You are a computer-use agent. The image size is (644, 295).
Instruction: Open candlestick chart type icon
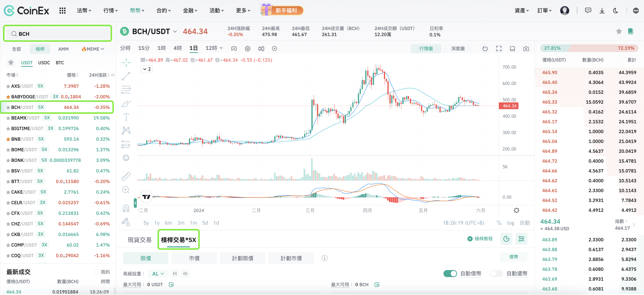[261, 48]
